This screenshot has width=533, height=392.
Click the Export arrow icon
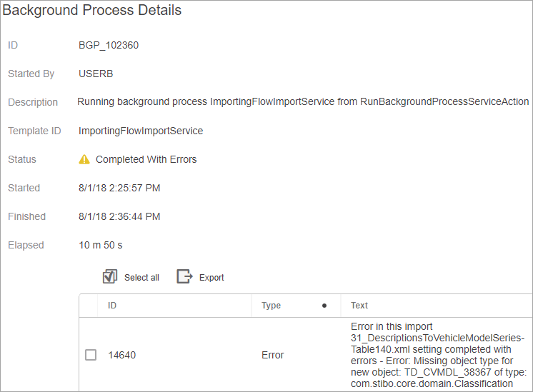point(184,277)
